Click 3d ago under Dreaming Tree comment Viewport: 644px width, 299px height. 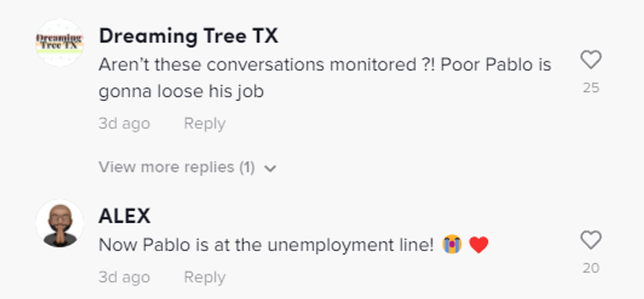pos(124,124)
